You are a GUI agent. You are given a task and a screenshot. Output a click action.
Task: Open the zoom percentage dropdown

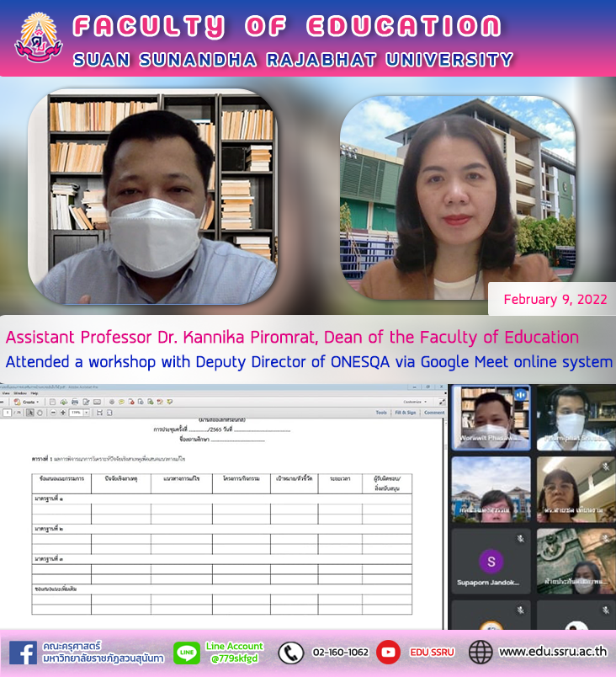(86, 413)
